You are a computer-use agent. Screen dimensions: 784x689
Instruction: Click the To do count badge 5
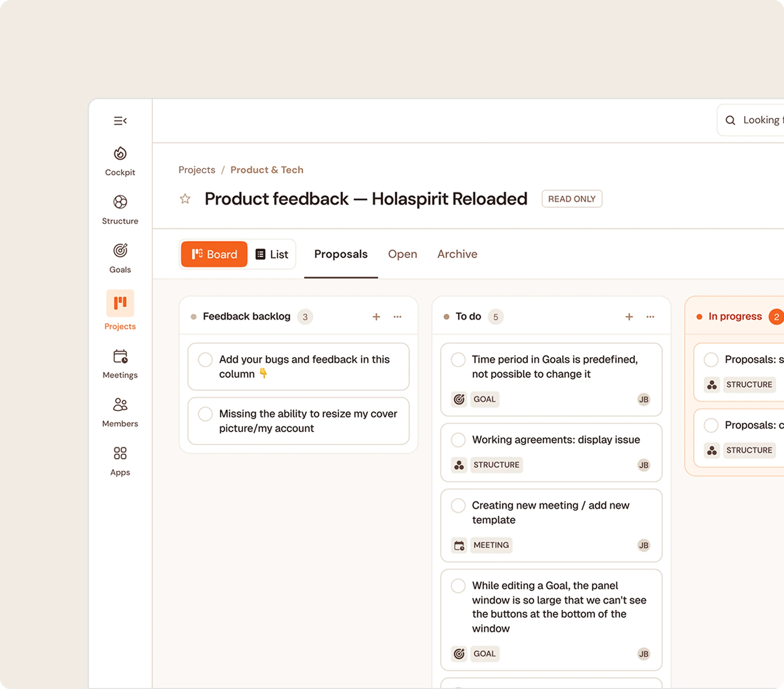[x=496, y=317]
